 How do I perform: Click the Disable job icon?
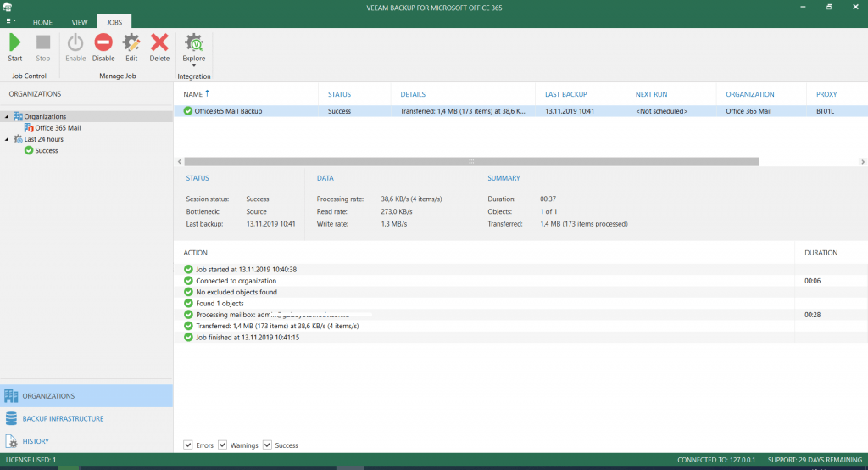click(x=103, y=42)
